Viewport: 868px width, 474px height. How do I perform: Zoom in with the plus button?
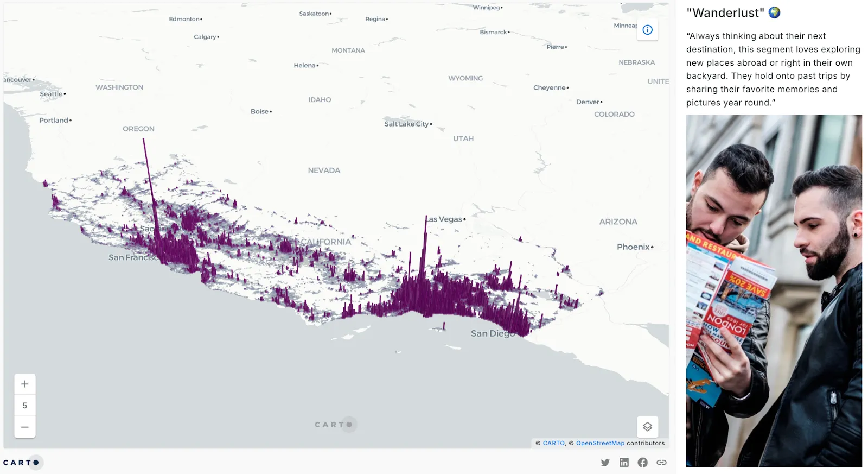pyautogui.click(x=25, y=384)
